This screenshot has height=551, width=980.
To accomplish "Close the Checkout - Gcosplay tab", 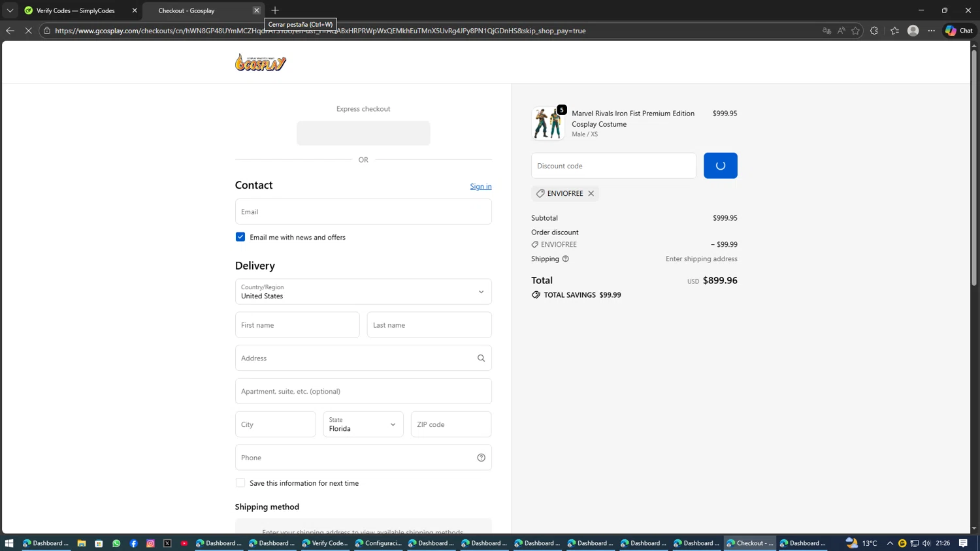I will pyautogui.click(x=257, y=10).
